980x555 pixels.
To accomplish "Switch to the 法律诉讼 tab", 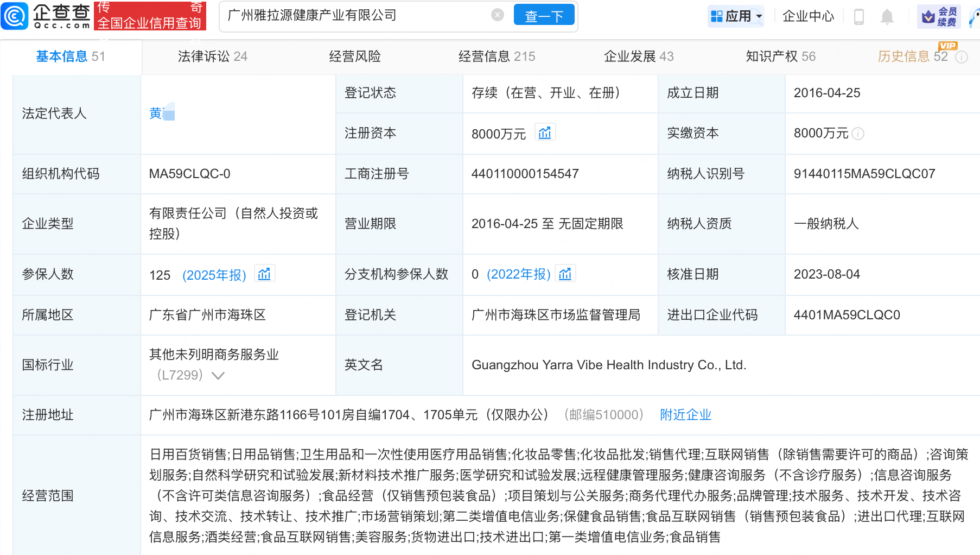I will point(213,56).
